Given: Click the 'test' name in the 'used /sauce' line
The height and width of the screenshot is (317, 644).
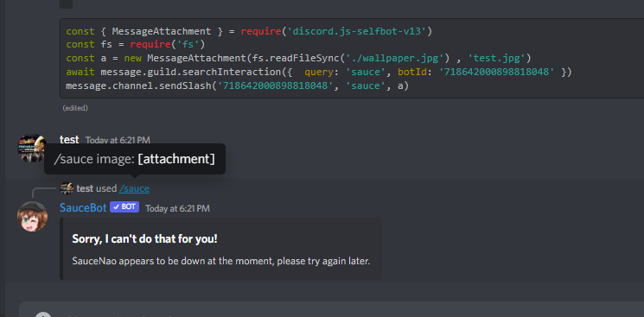Looking at the screenshot, I should [x=85, y=189].
